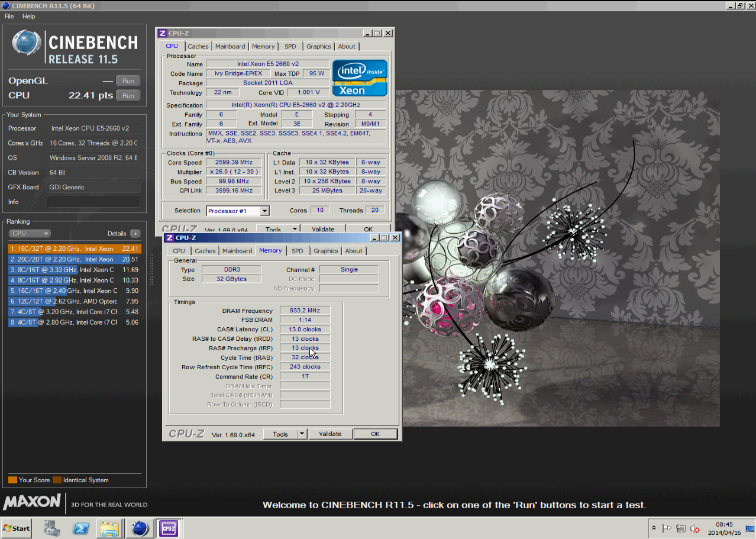Click Validate in back CPU-Z window
The width and height of the screenshot is (756, 539).
point(323,230)
